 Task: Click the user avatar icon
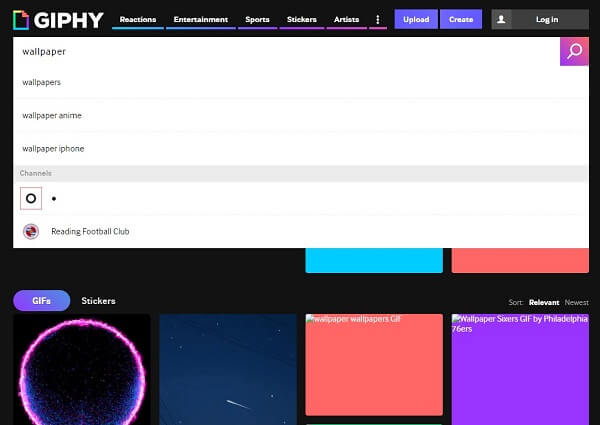point(501,20)
